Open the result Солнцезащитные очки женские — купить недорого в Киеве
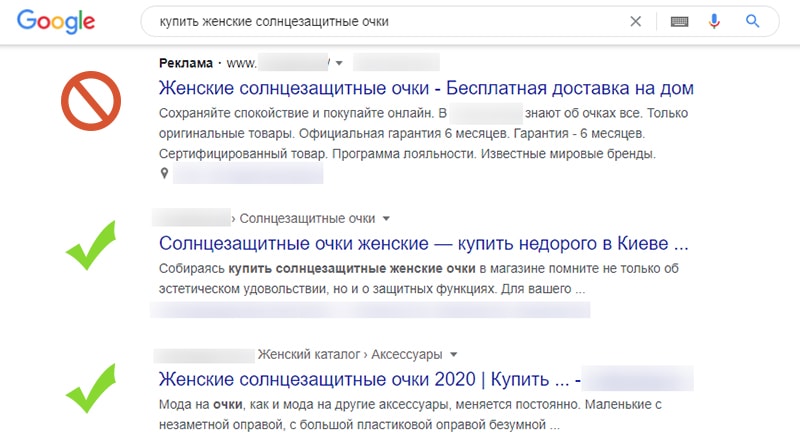 click(423, 243)
